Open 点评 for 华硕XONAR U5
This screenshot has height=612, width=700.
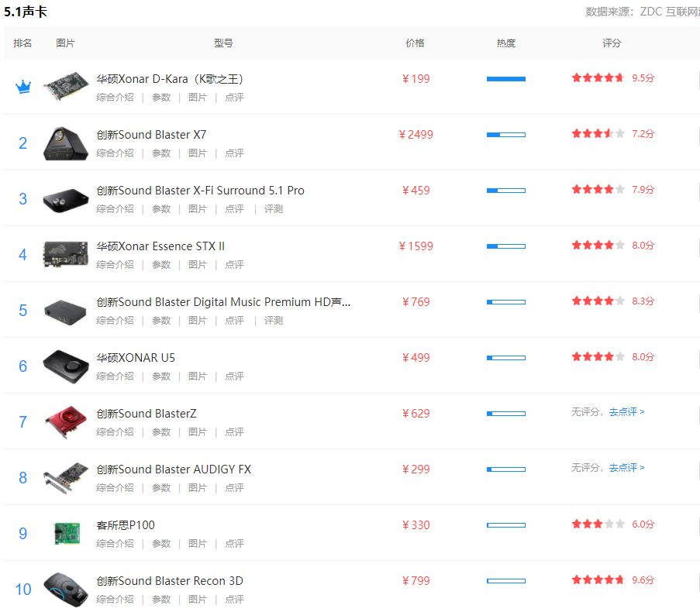(x=234, y=376)
